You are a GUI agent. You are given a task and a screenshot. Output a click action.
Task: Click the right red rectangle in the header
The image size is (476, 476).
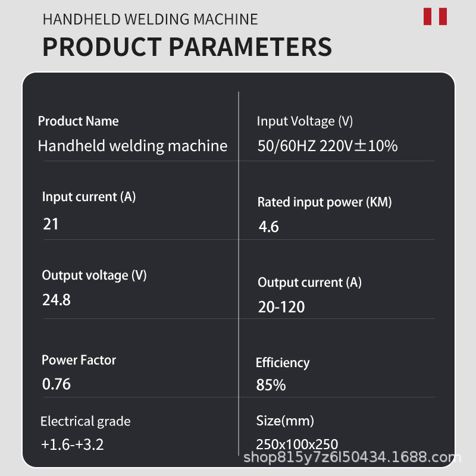tap(443, 16)
